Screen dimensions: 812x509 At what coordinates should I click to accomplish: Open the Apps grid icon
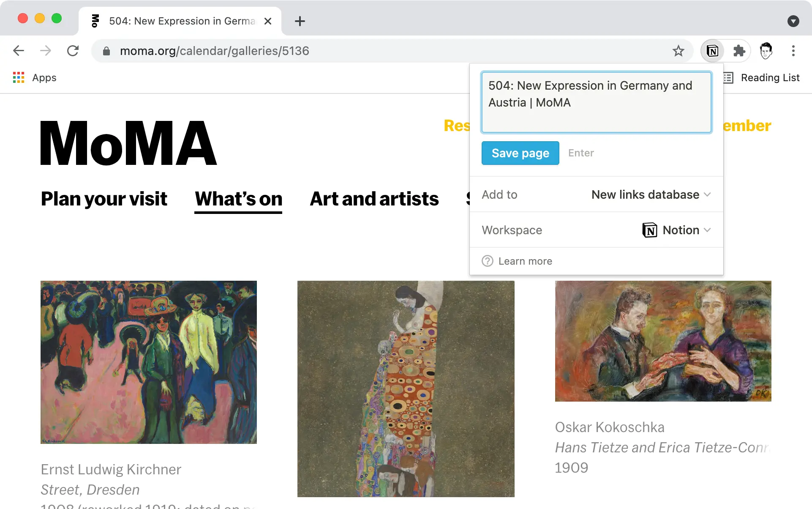click(x=19, y=77)
